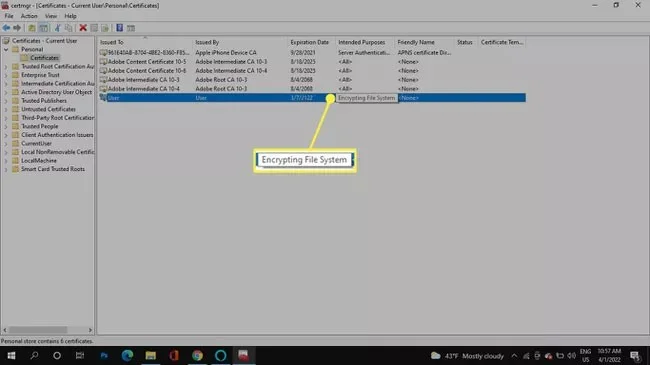Expand the Trusted People node

(6, 127)
